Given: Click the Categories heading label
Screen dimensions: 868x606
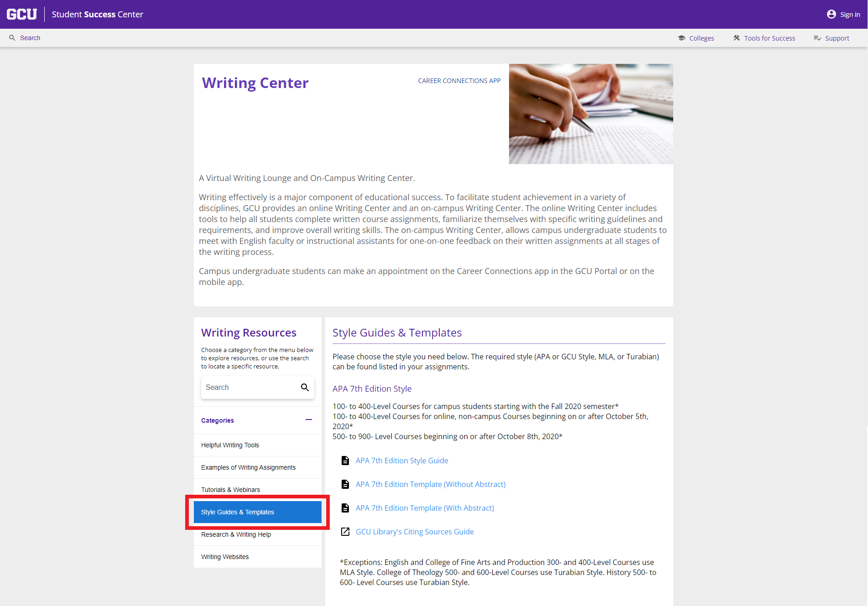Looking at the screenshot, I should 218,420.
